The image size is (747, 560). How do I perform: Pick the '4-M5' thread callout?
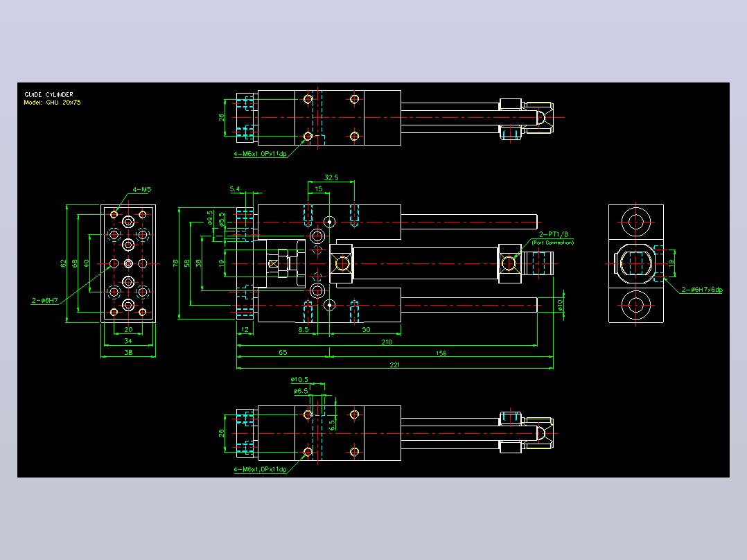pos(141,189)
